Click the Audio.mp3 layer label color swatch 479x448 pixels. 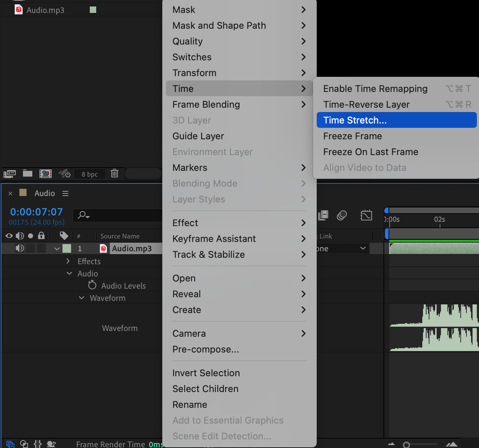pyautogui.click(x=67, y=248)
